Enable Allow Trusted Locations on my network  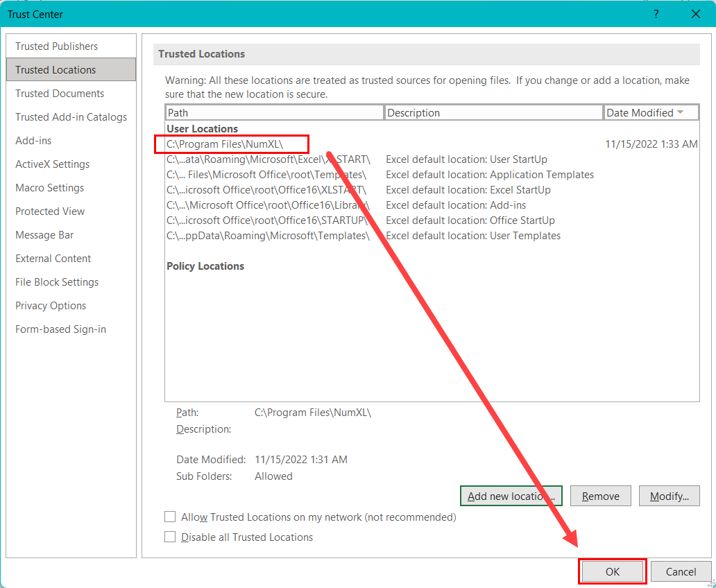[x=170, y=517]
